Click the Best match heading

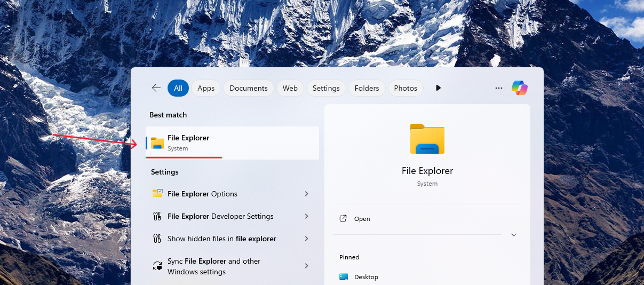[x=168, y=115]
